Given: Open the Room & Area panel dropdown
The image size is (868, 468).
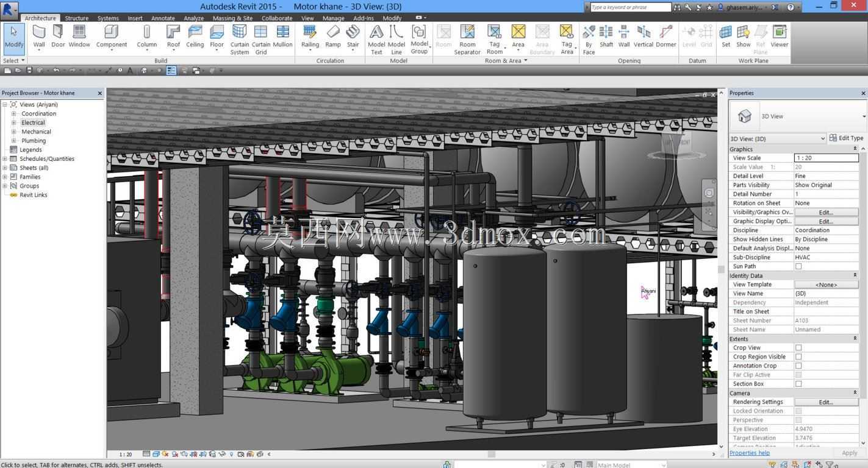Looking at the screenshot, I should 506,60.
